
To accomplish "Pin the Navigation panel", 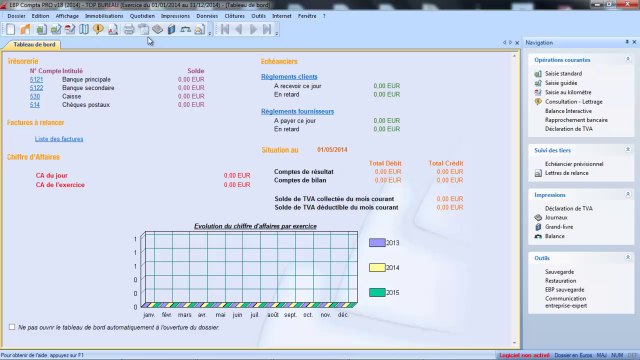I will 627,42.
